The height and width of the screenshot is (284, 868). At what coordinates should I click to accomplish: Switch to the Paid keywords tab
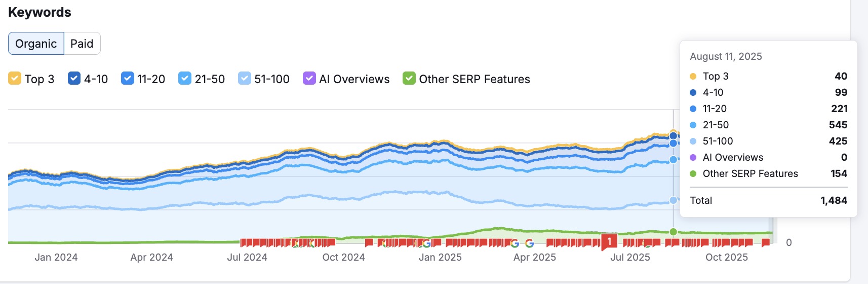click(82, 44)
